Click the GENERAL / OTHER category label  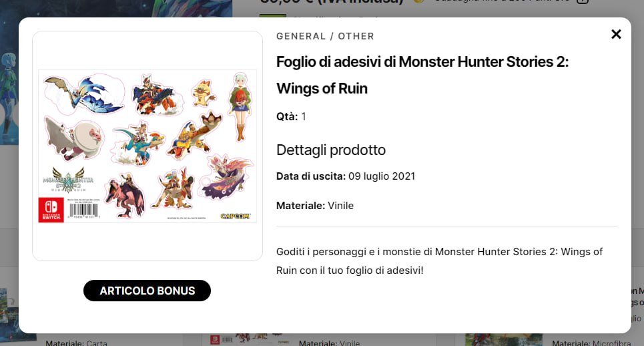click(325, 36)
